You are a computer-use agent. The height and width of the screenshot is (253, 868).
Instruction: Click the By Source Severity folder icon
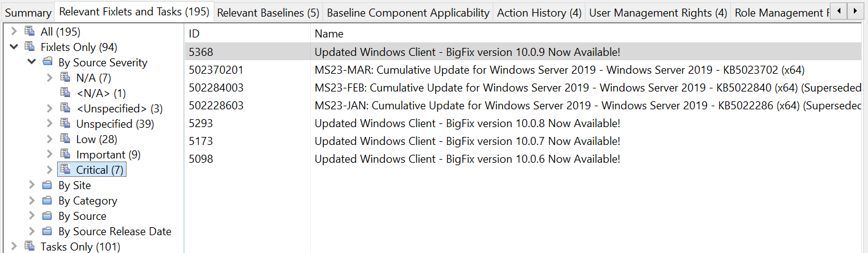47,63
